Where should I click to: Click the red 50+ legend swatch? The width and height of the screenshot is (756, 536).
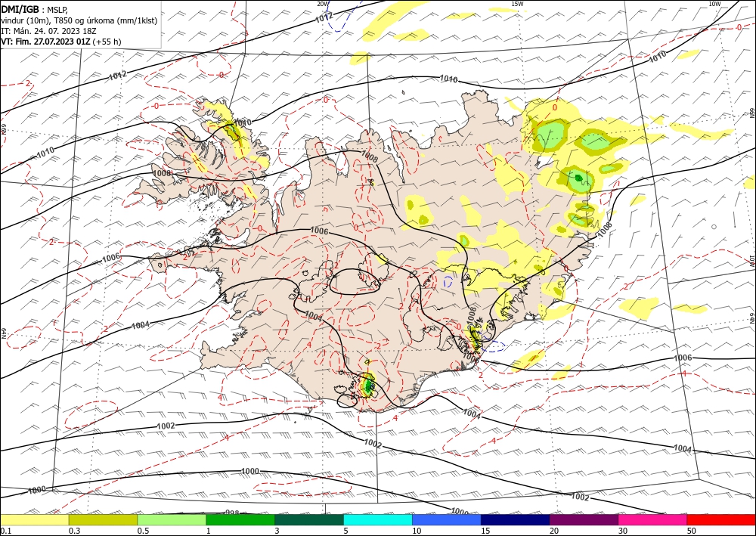click(721, 519)
